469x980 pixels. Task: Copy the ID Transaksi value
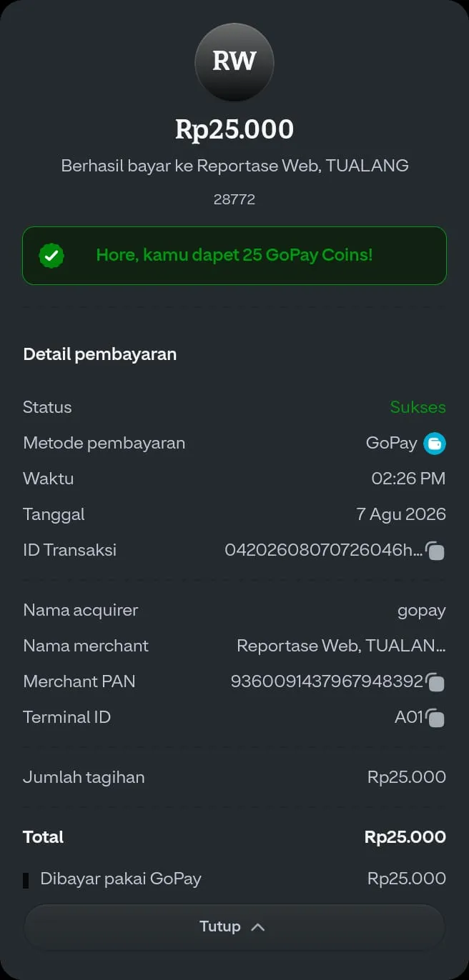(x=435, y=551)
